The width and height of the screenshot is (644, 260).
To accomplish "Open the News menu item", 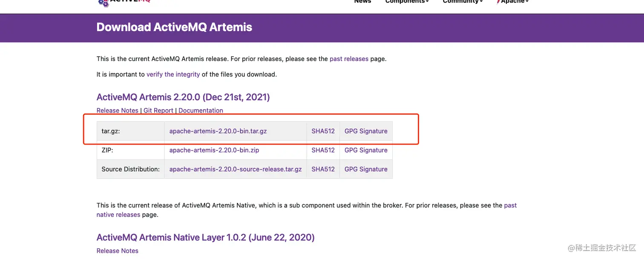I will point(362,2).
